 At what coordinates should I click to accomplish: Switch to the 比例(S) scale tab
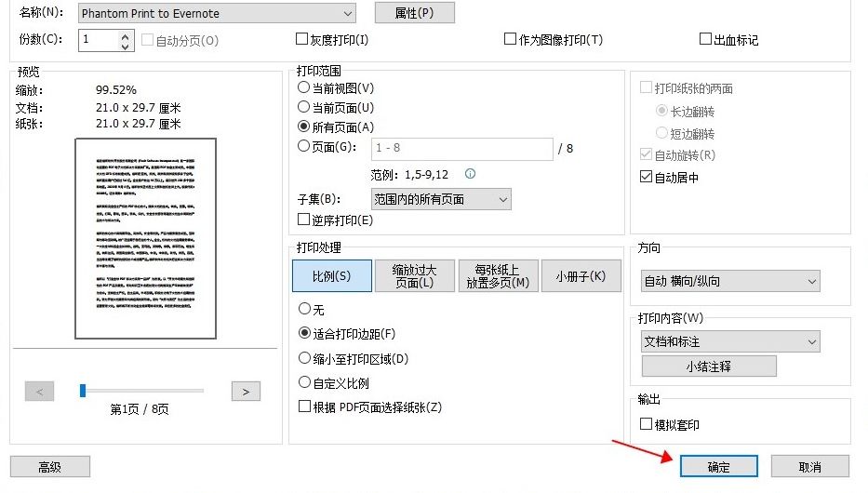pos(332,275)
